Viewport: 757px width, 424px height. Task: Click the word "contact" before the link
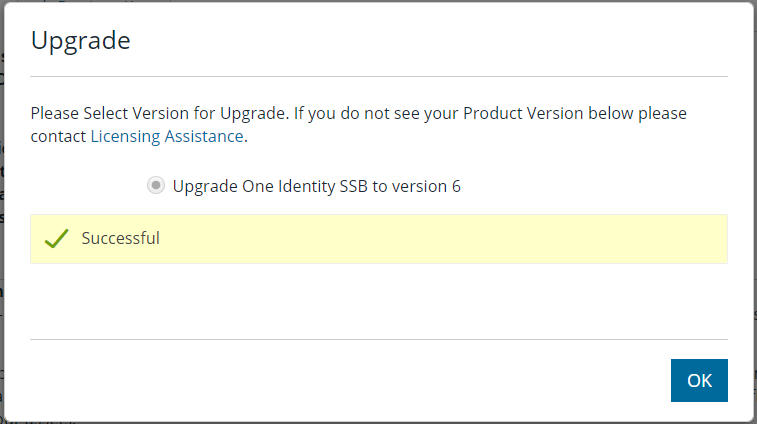click(58, 136)
